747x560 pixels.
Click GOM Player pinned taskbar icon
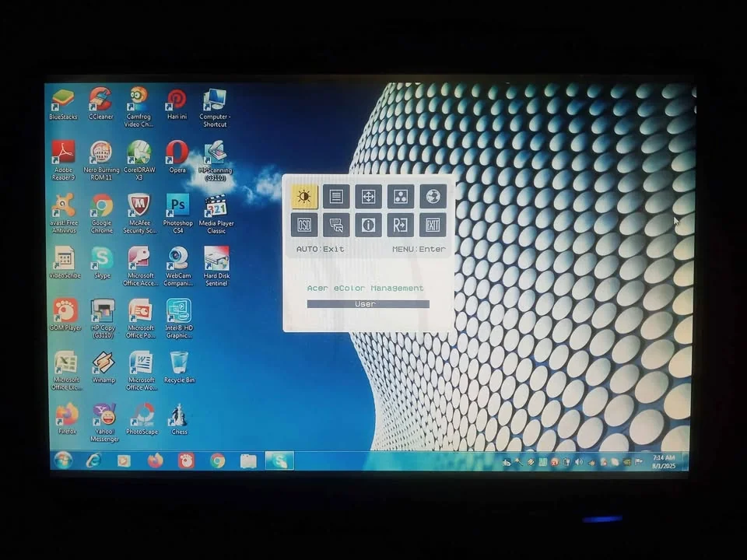186,460
